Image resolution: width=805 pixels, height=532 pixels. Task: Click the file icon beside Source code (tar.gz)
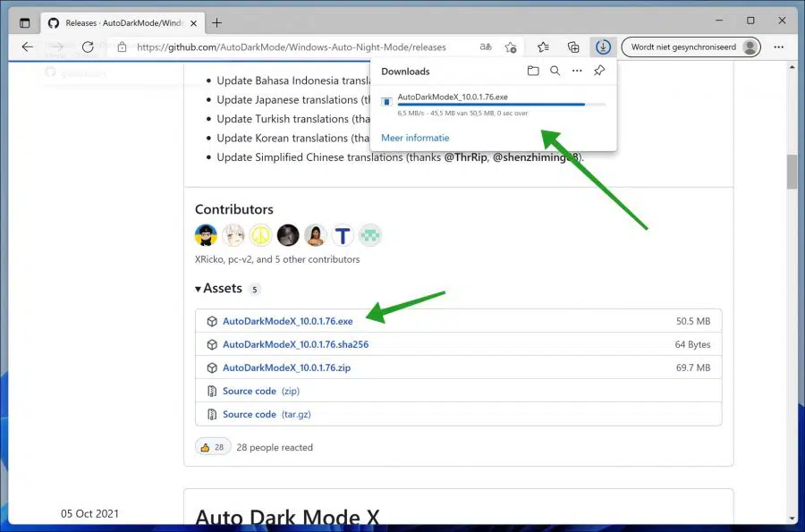tap(211, 414)
